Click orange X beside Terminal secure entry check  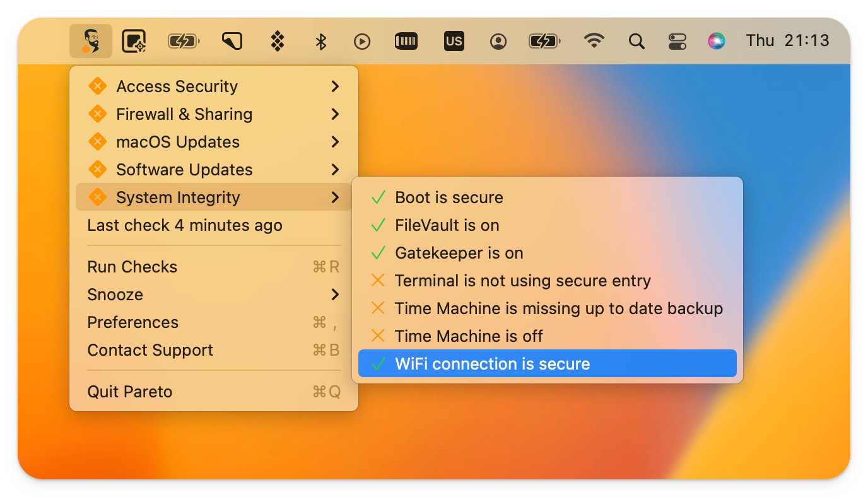click(378, 281)
